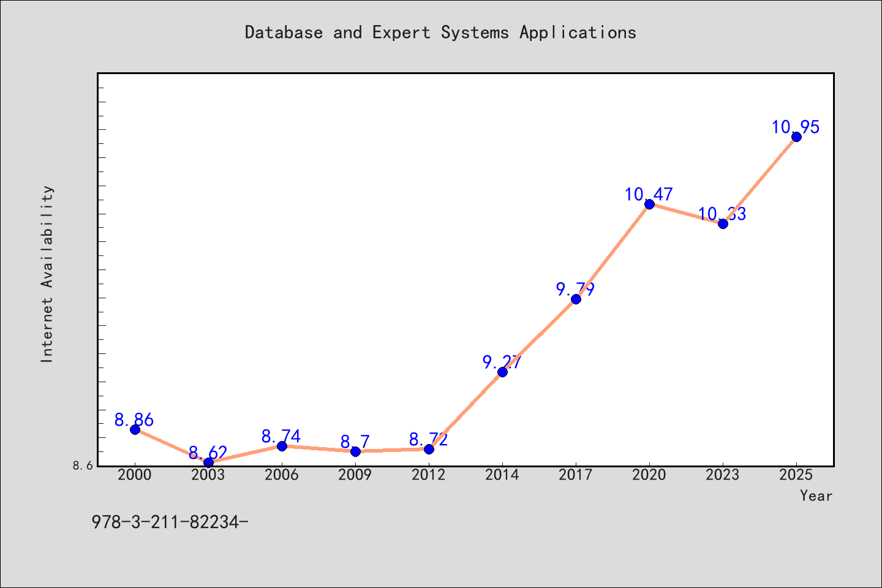The image size is (882, 588).
Task: Select the data point labeled 10.47
Action: tap(649, 204)
